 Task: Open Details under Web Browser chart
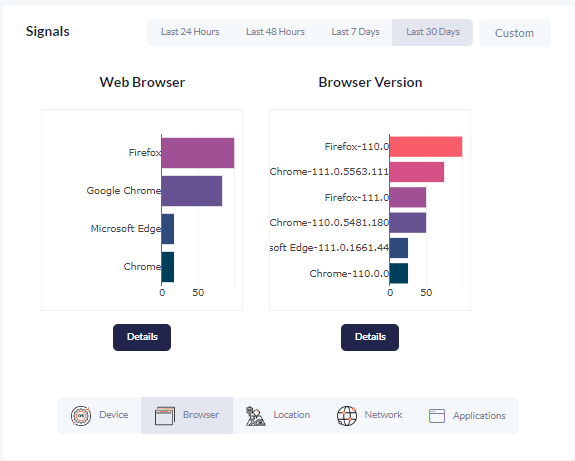tap(142, 337)
